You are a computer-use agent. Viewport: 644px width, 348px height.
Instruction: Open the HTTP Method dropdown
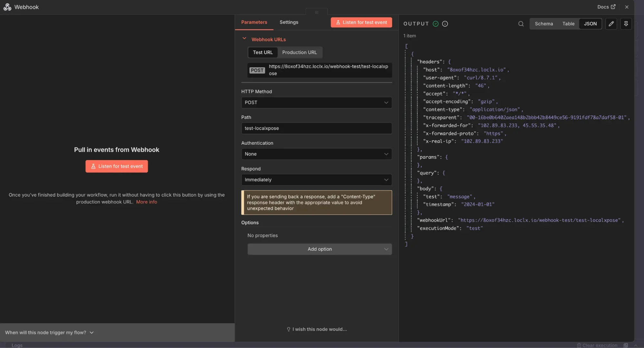point(316,102)
